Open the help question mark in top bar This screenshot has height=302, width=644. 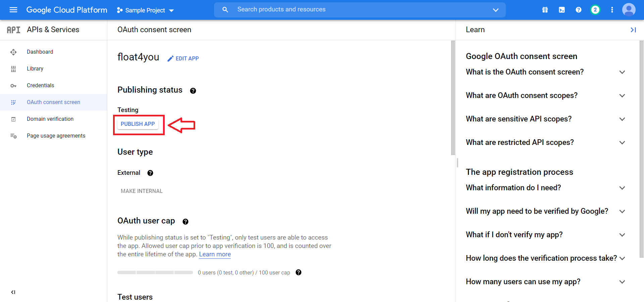pyautogui.click(x=579, y=10)
